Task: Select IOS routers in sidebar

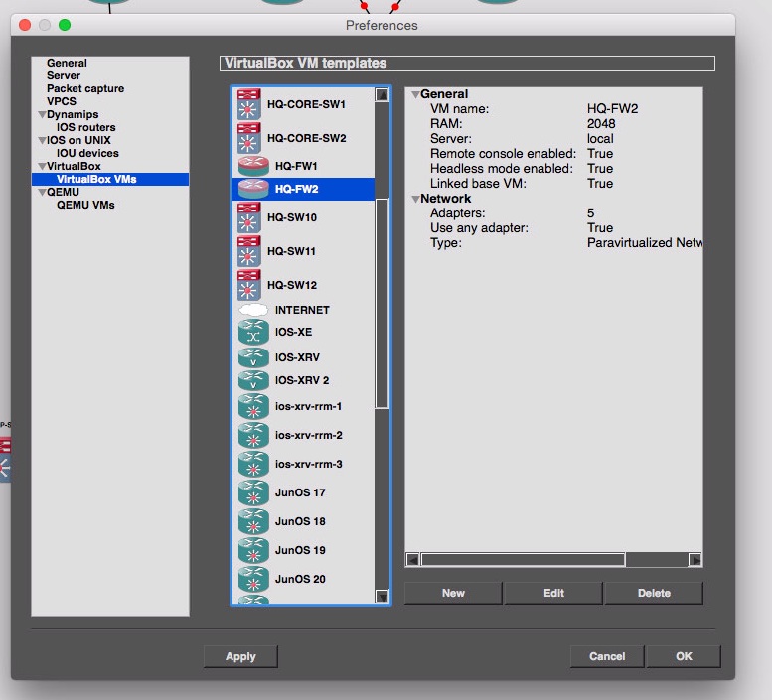Action: (x=85, y=127)
